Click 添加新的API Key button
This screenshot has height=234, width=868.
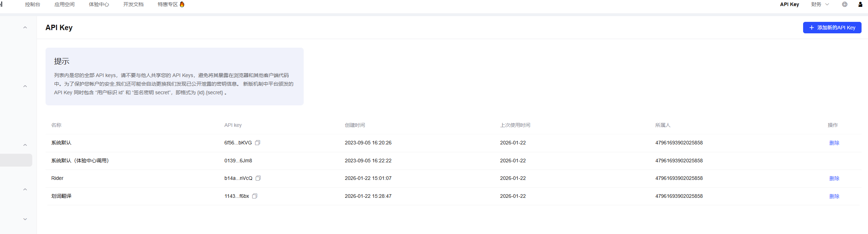pos(832,28)
